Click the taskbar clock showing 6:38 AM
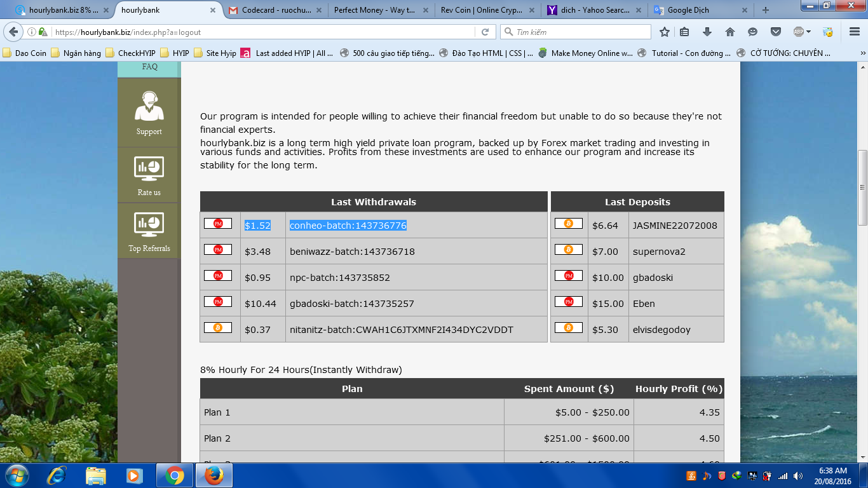868x488 pixels. pyautogui.click(x=834, y=476)
